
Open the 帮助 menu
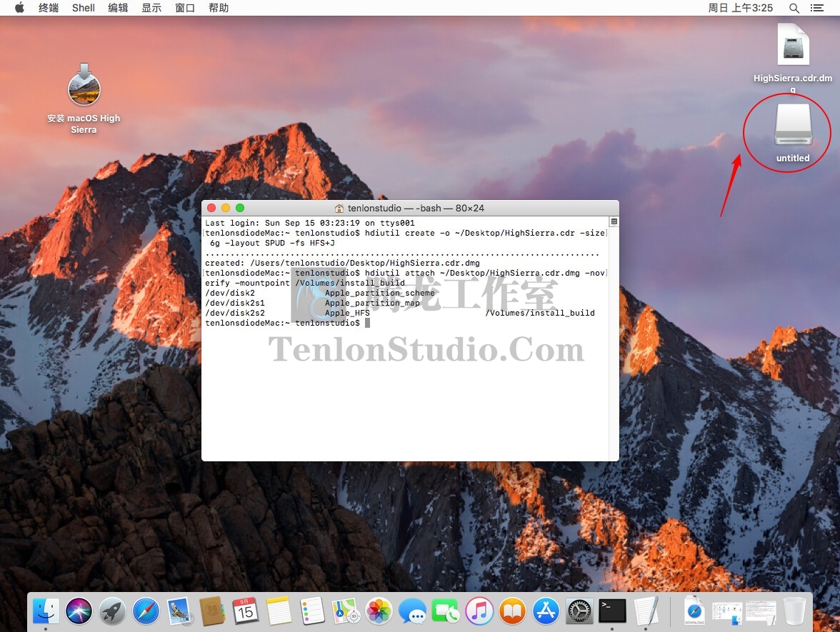coord(219,8)
